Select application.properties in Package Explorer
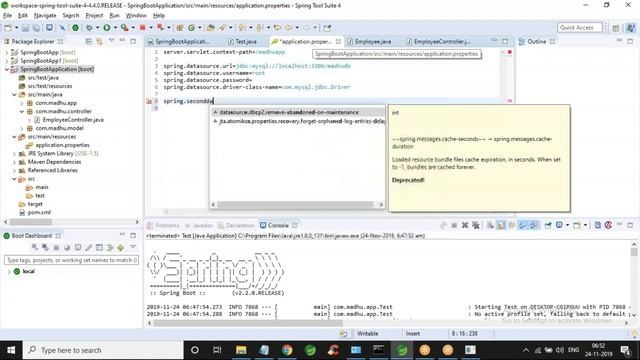Image resolution: width=640 pixels, height=360 pixels. point(62,145)
